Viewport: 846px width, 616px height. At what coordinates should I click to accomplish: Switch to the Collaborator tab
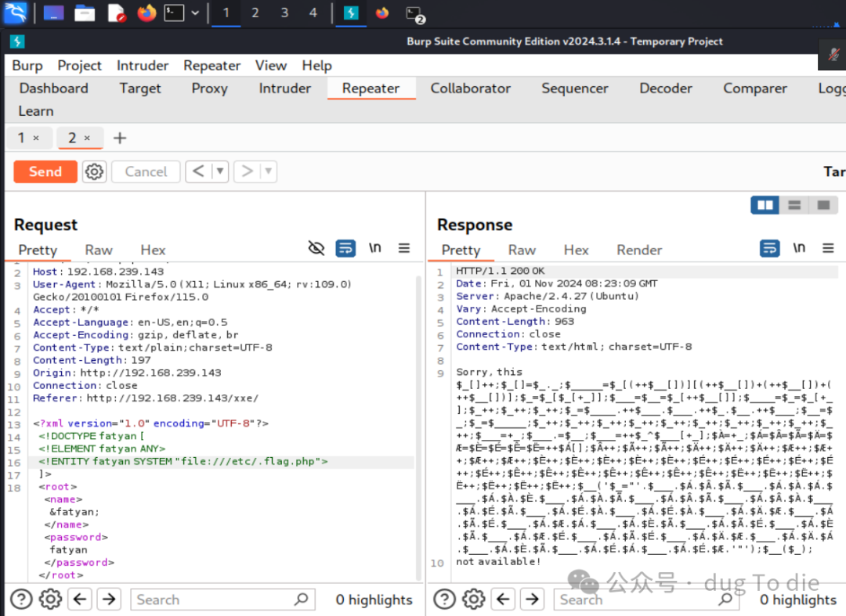coord(471,88)
